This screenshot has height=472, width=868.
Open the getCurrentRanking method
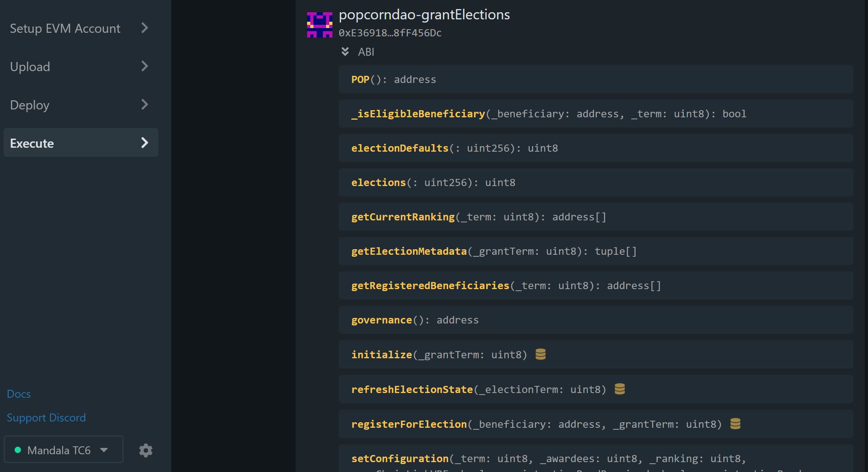(x=596, y=217)
